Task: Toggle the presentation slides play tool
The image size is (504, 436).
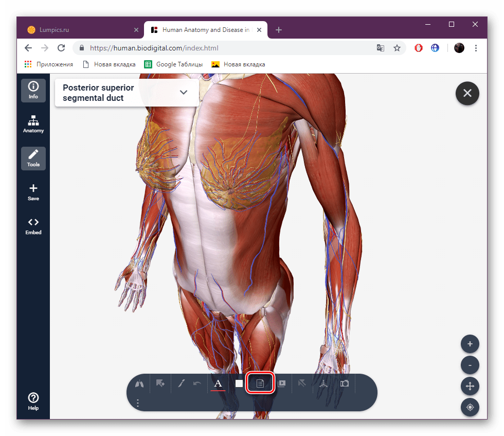Action: coord(281,383)
